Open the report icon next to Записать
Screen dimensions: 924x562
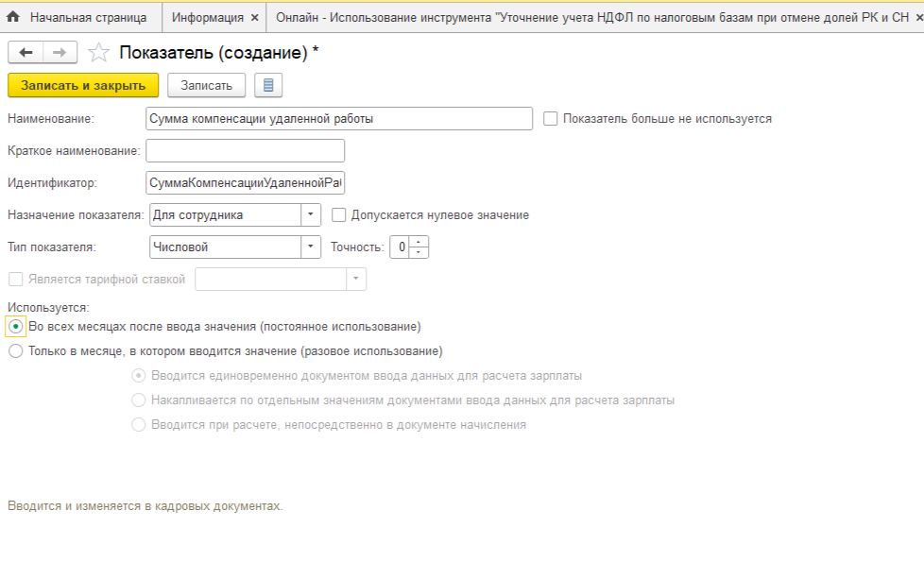click(266, 85)
